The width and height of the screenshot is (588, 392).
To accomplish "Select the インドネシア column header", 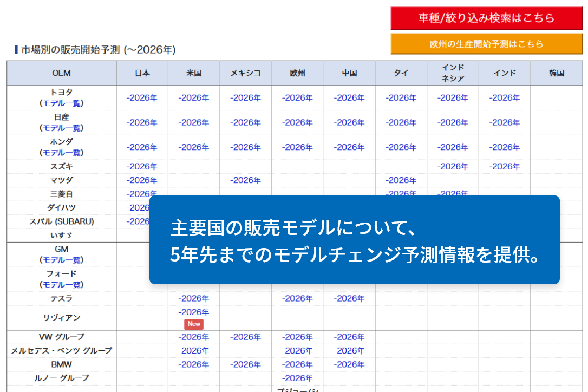I will [x=453, y=73].
